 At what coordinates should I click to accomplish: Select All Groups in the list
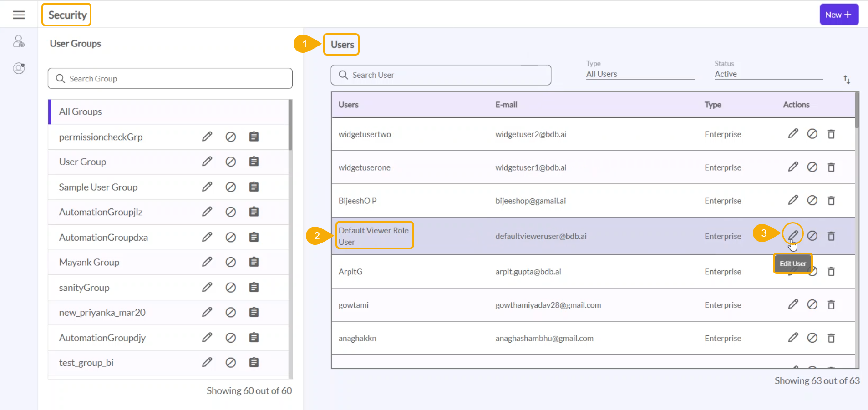[81, 111]
